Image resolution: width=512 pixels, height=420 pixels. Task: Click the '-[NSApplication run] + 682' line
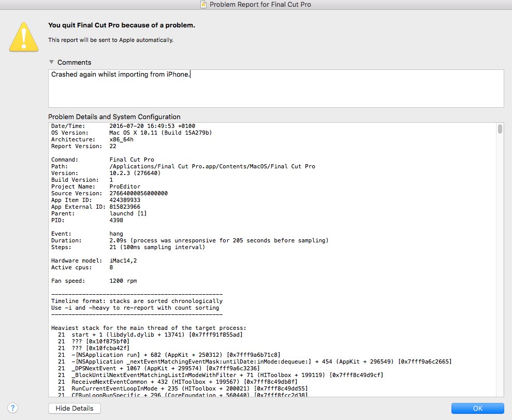169,355
